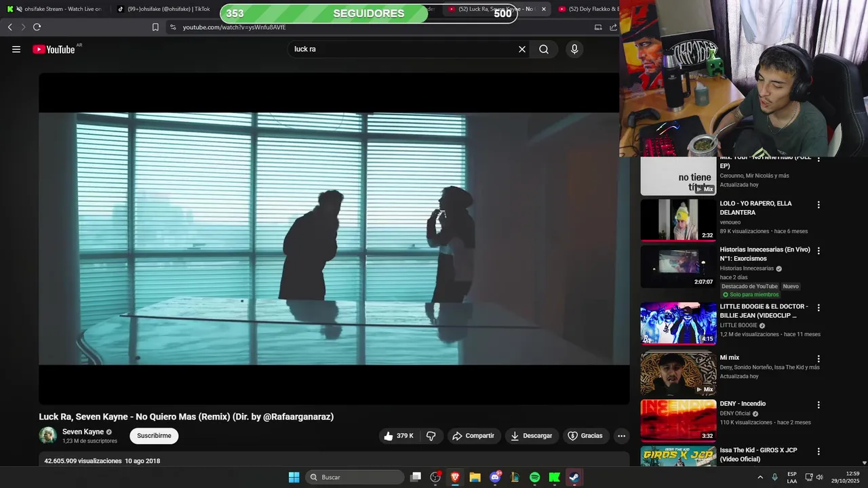
Task: Open volume control in system tray
Action: click(819, 477)
